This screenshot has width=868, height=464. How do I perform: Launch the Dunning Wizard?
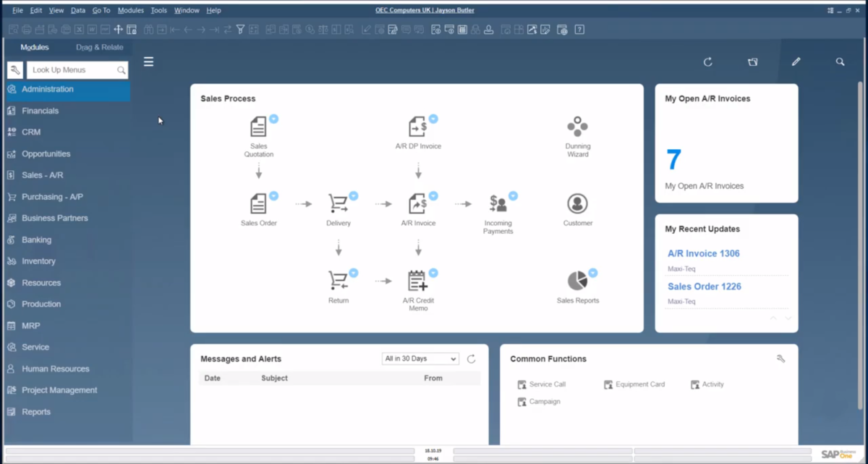(577, 127)
